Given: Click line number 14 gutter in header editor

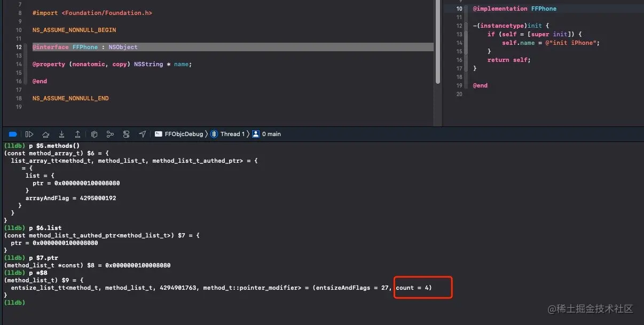Looking at the screenshot, I should click(19, 64).
